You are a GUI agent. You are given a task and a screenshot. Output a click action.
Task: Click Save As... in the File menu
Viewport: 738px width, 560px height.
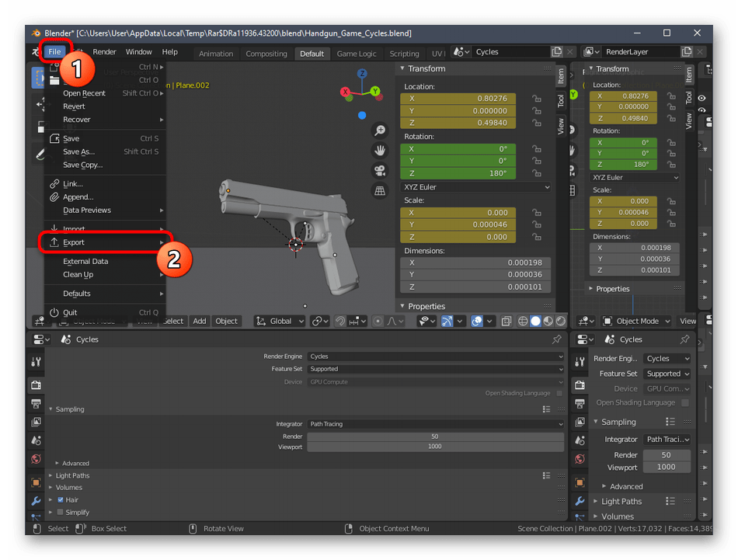point(78,151)
